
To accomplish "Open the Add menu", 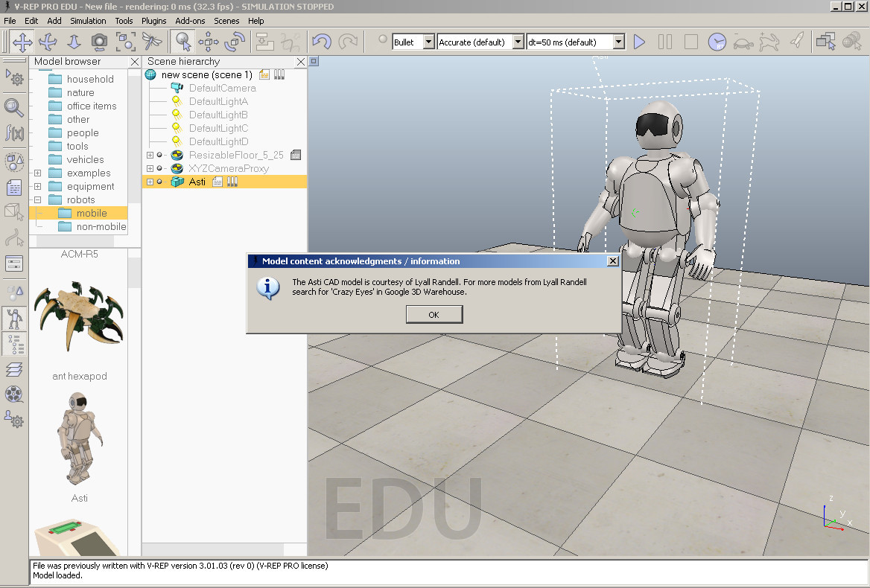I will pos(54,21).
